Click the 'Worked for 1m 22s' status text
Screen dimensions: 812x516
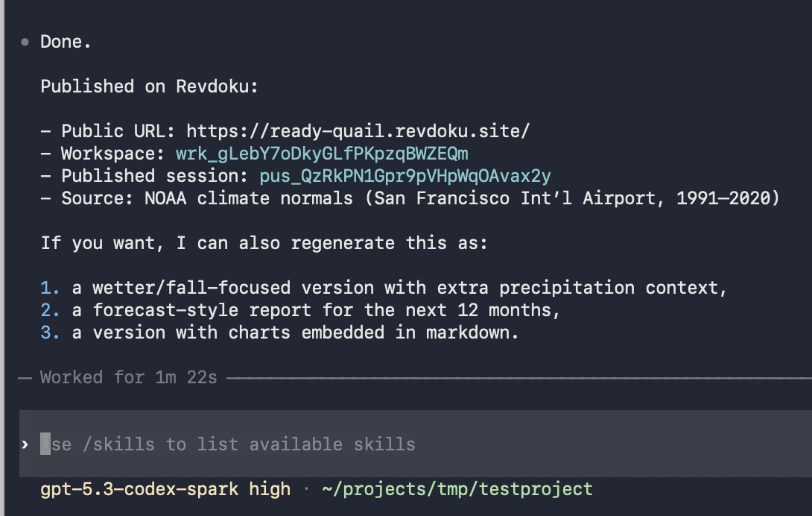tap(128, 377)
